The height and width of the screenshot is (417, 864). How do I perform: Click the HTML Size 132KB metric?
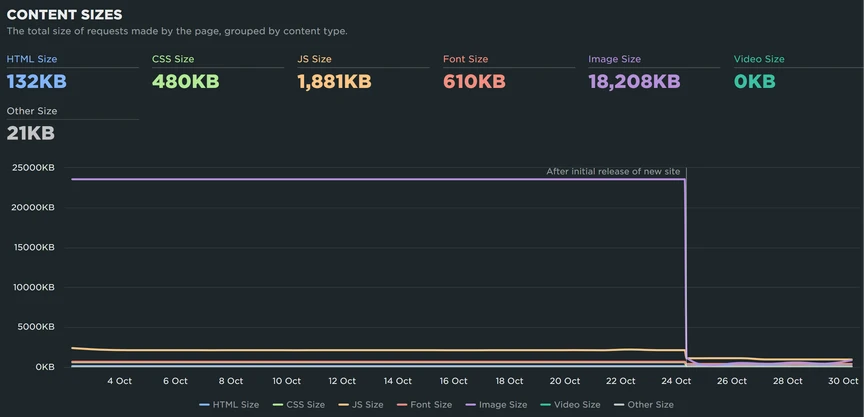tap(36, 82)
